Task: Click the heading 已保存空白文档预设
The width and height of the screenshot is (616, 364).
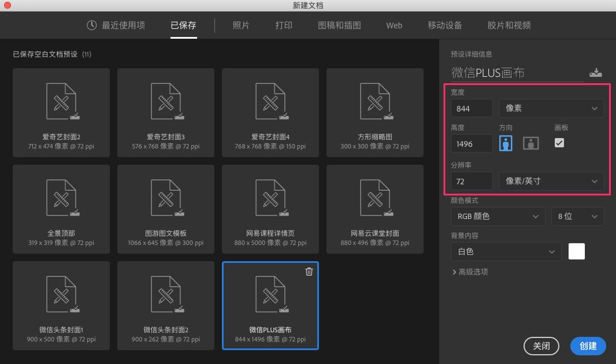Action: pos(45,54)
